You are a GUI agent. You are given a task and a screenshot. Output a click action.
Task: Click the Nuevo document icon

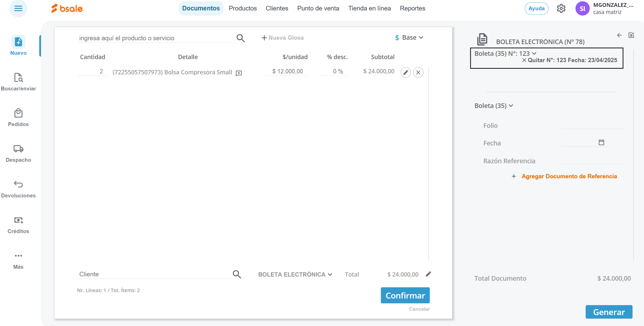click(18, 42)
